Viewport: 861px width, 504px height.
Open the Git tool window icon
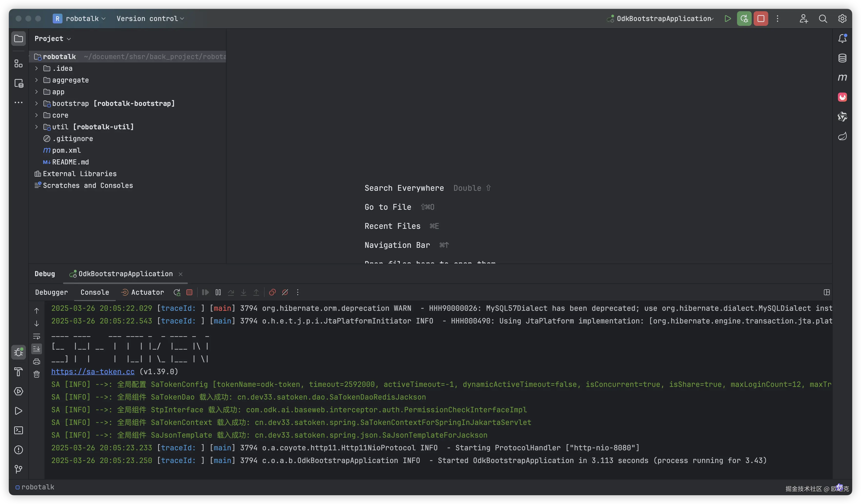(x=19, y=469)
